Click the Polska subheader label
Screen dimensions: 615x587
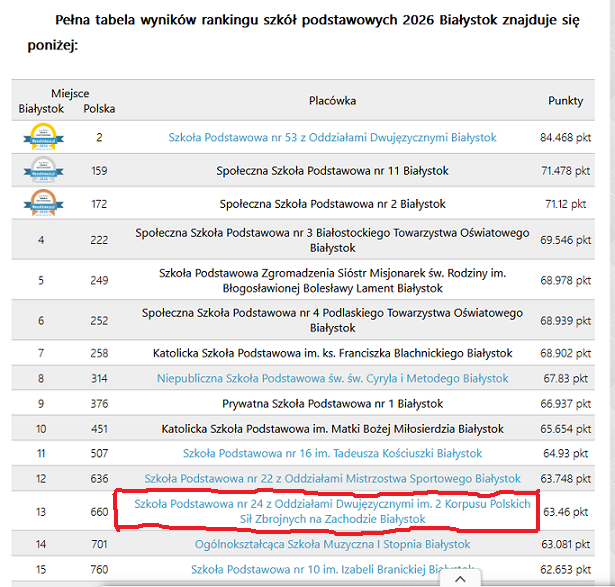click(x=99, y=109)
